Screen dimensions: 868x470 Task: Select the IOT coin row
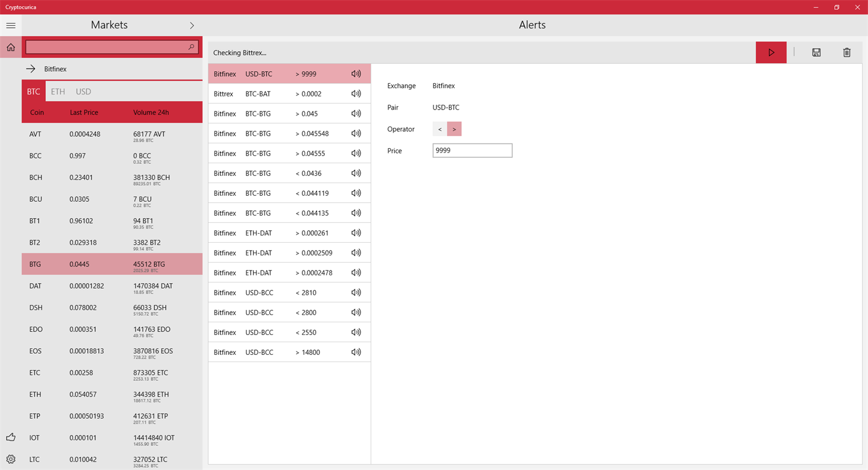pyautogui.click(x=112, y=437)
